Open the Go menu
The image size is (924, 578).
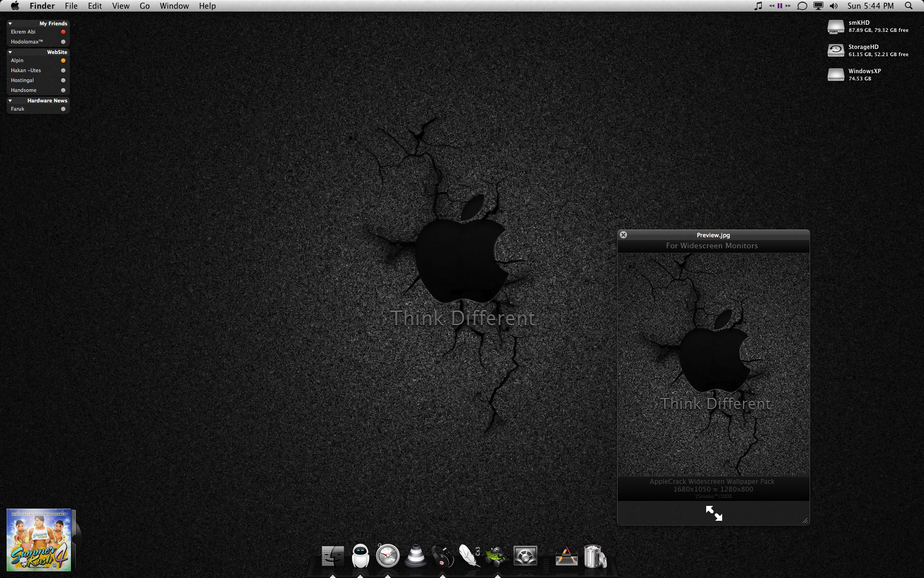pos(145,6)
